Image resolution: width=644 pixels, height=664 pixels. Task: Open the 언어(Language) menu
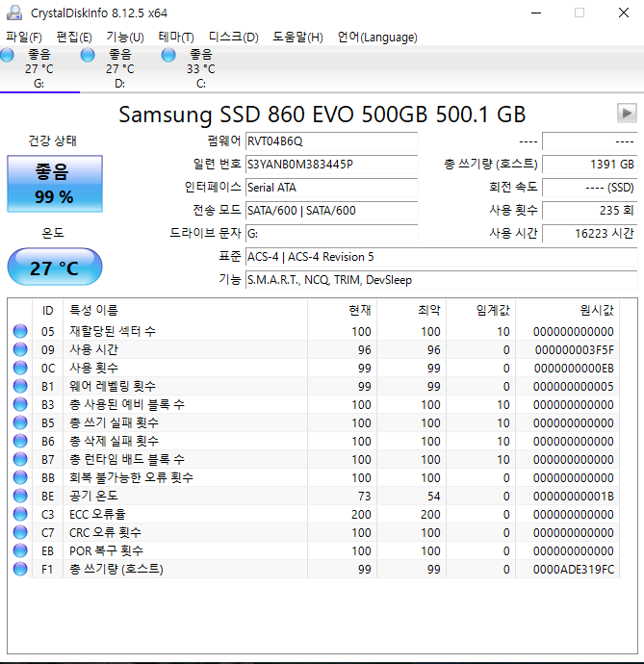(x=377, y=38)
